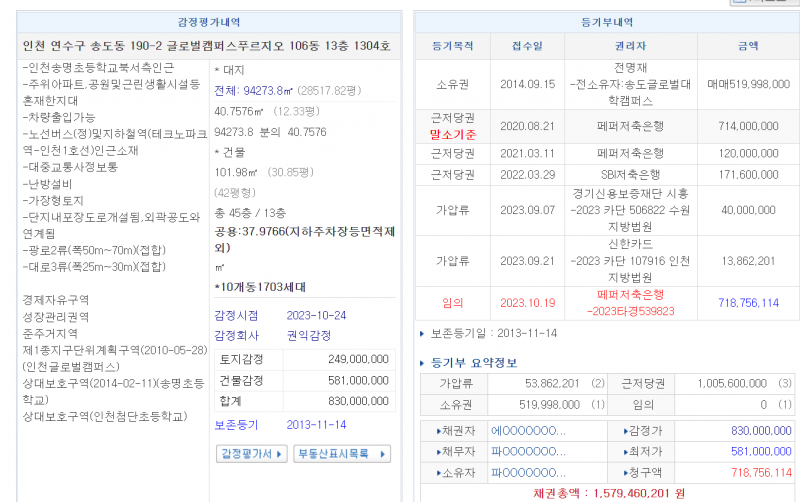Select the 감정평가내역 panel header

[x=208, y=22]
